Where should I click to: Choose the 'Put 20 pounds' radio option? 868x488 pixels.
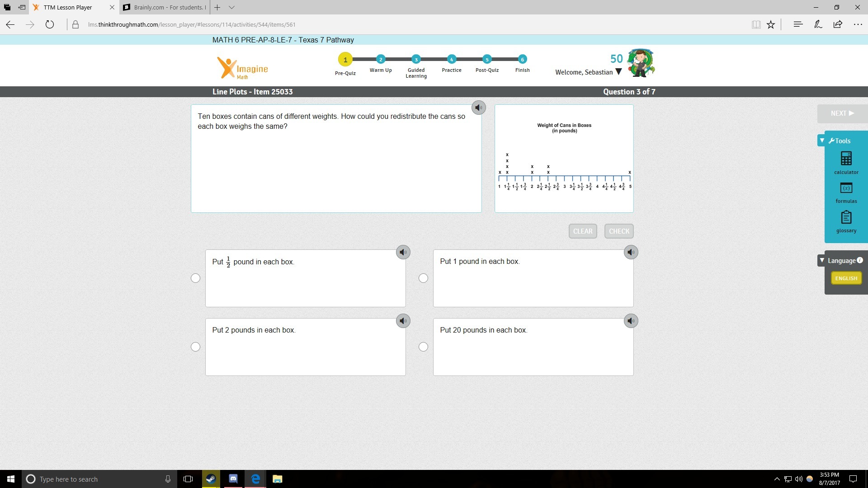click(423, 347)
